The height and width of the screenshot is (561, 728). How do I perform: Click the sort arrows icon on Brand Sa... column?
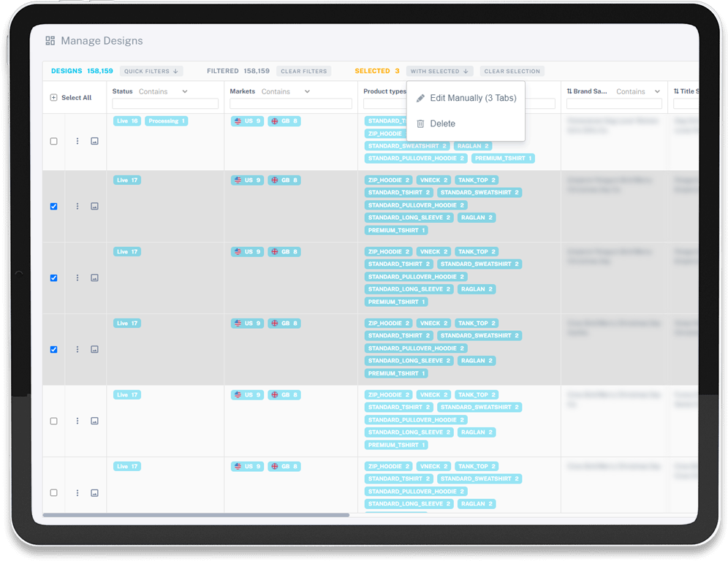point(569,91)
